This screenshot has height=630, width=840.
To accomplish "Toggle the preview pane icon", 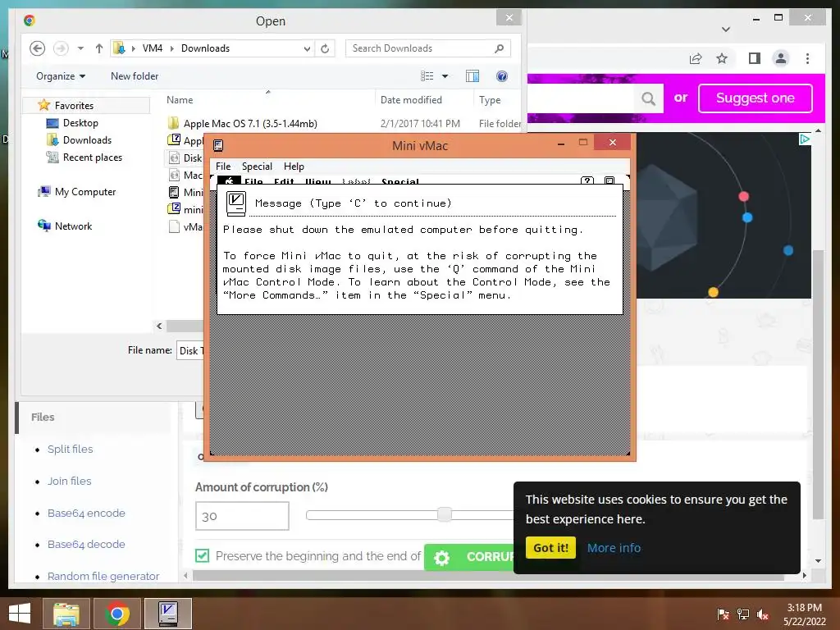I will [x=472, y=76].
